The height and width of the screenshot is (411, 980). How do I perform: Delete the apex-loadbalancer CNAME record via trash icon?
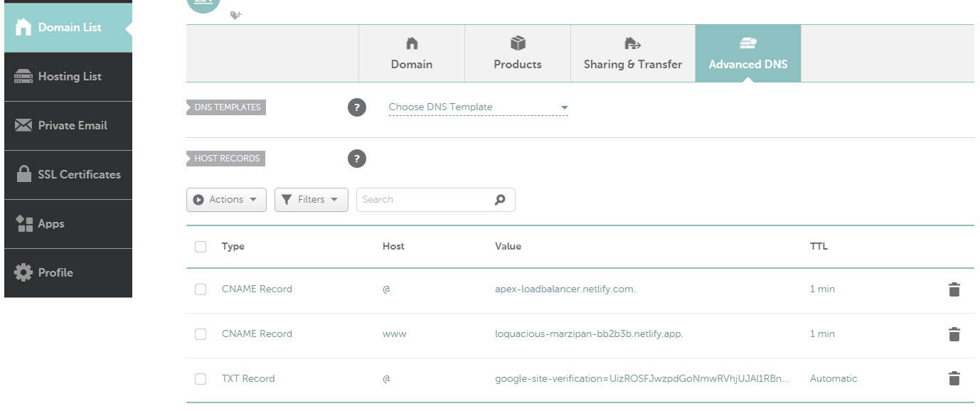pos(954,289)
